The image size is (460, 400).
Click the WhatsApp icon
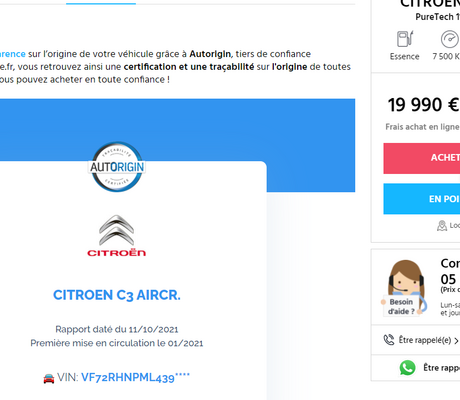[x=407, y=368]
